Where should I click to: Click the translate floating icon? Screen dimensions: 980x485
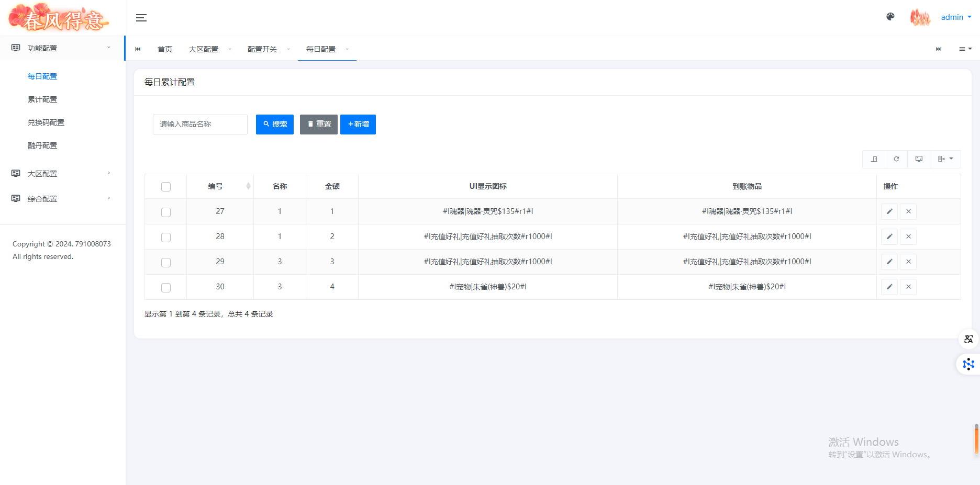coord(968,339)
